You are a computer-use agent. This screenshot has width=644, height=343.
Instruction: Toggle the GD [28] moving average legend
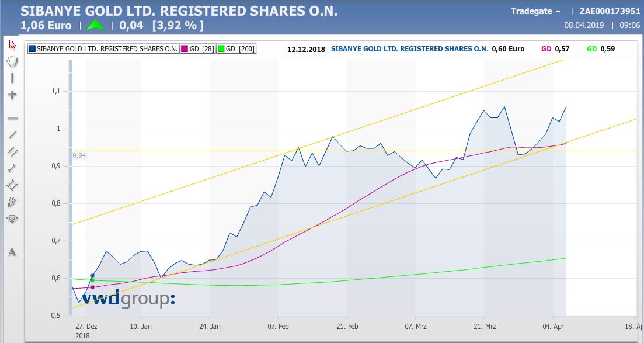198,49
